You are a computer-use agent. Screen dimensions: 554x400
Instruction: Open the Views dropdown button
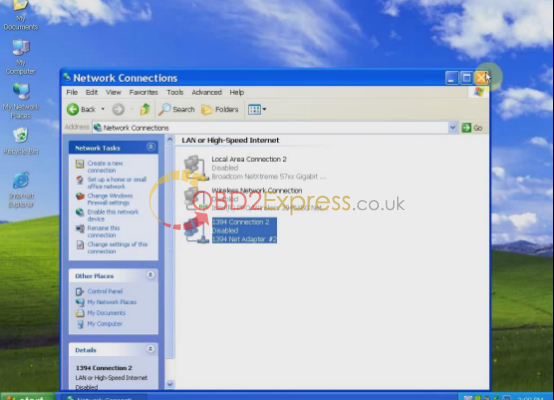(257, 110)
